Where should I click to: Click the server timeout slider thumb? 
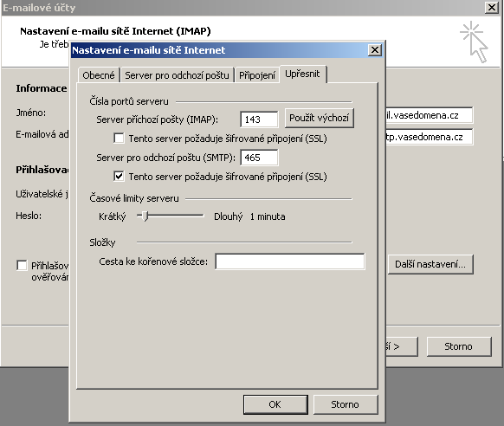click(145, 216)
